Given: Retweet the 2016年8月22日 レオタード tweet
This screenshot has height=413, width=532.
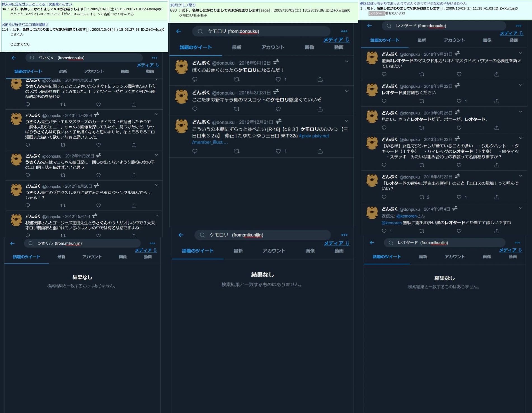Looking at the screenshot, I should pyautogui.click(x=422, y=197).
